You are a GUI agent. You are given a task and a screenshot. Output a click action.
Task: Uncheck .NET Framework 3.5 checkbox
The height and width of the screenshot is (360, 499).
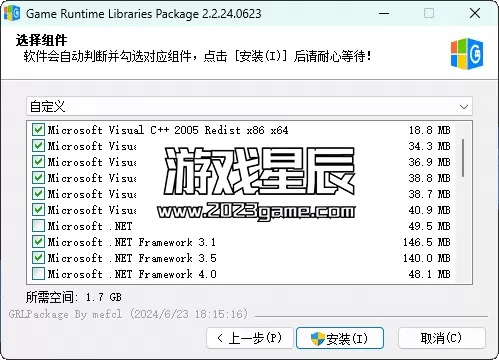[x=38, y=258]
